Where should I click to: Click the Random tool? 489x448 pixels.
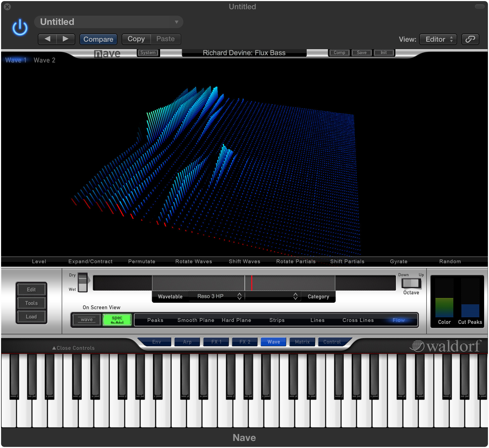450,261
